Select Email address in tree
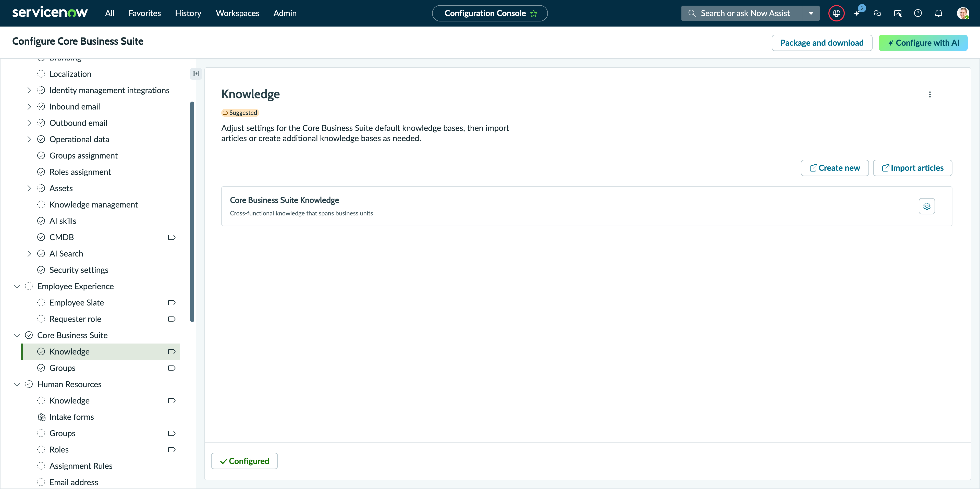 click(73, 482)
